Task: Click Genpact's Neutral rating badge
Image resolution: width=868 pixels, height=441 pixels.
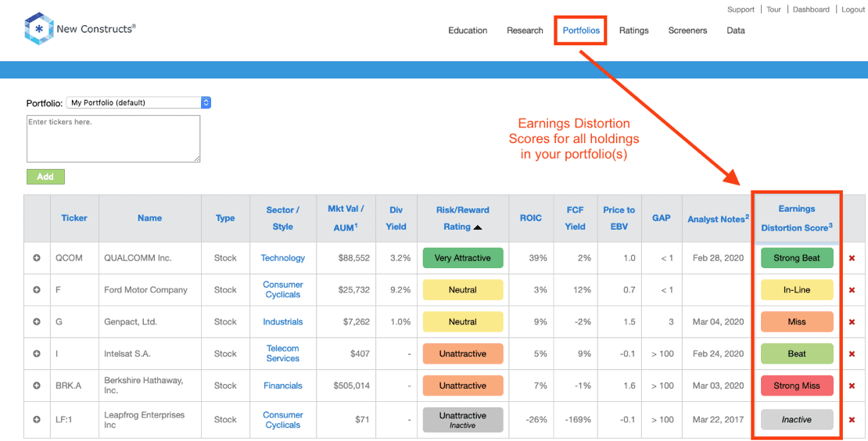Action: pos(463,321)
